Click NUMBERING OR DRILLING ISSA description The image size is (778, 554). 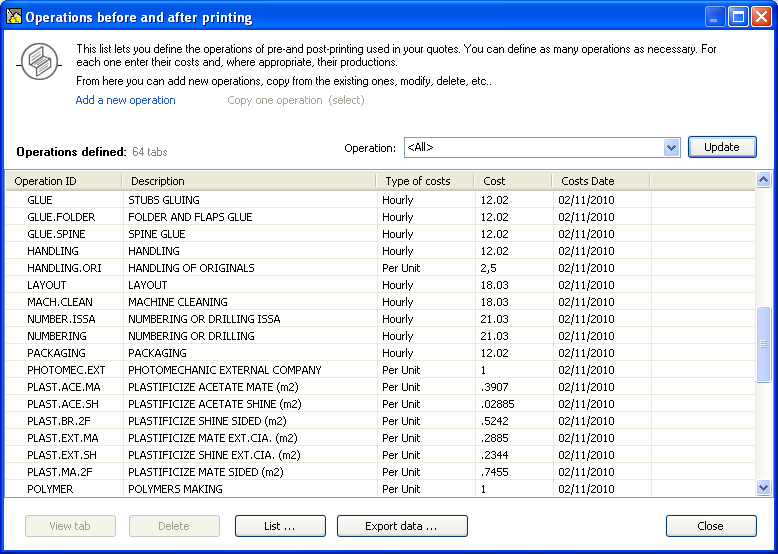[x=204, y=319]
